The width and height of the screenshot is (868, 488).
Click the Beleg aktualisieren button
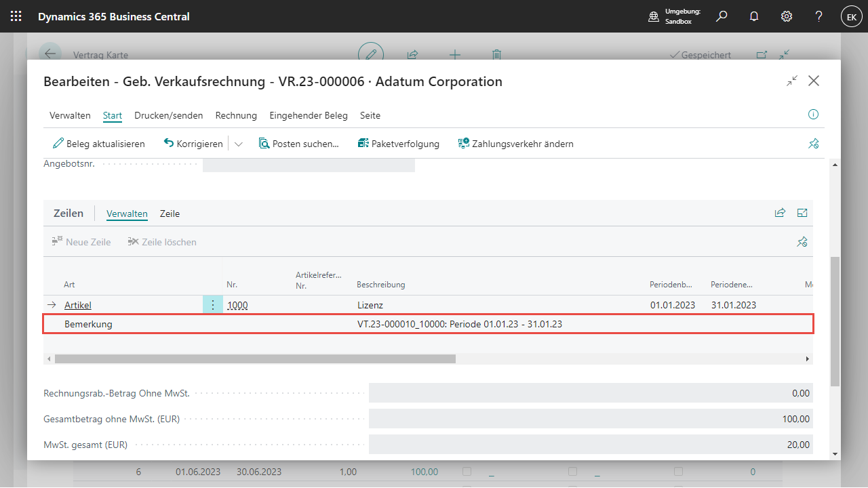[x=99, y=144]
